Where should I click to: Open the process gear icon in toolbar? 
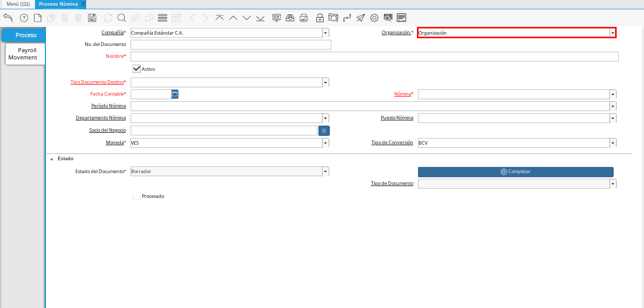click(375, 18)
